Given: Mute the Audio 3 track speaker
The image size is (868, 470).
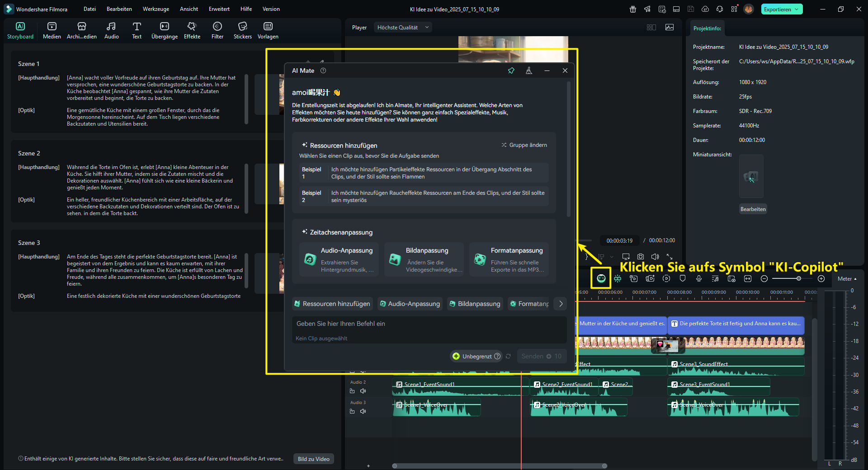Looking at the screenshot, I should coord(363,411).
